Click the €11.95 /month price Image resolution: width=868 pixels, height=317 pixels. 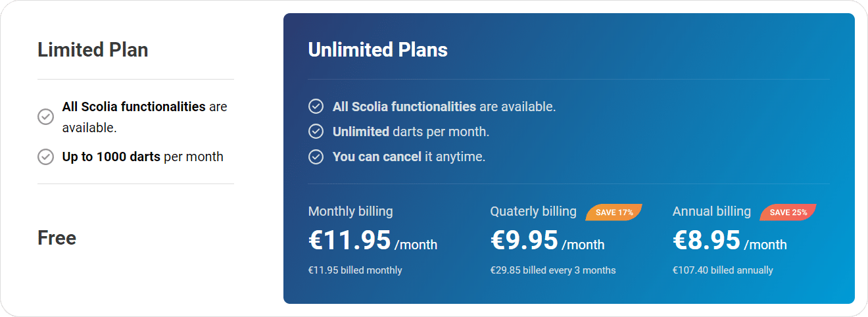click(x=373, y=241)
